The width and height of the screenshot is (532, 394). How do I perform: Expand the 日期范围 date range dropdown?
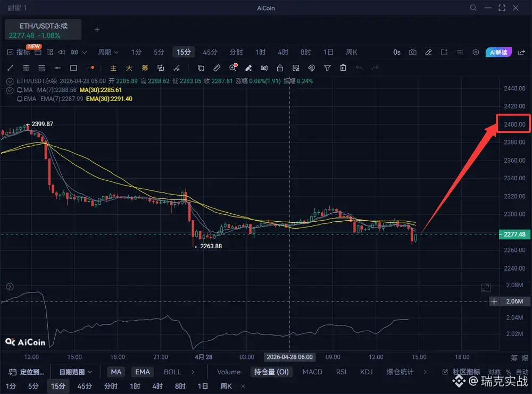(76, 372)
